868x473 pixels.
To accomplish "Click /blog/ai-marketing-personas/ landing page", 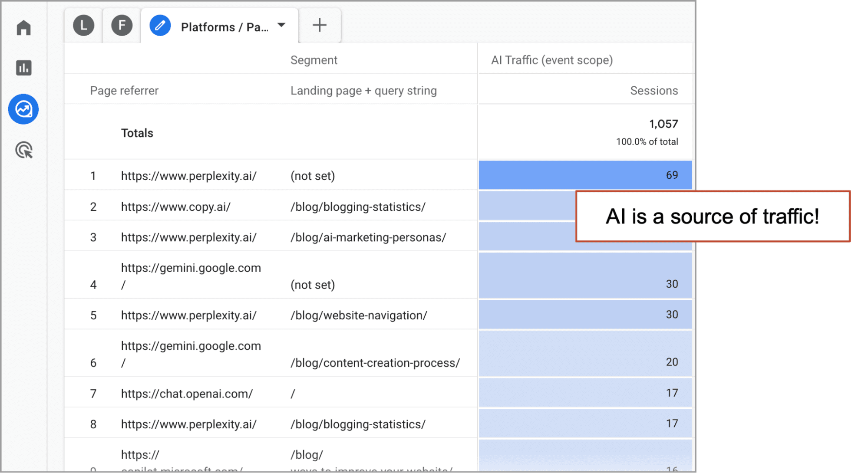I will tap(368, 238).
